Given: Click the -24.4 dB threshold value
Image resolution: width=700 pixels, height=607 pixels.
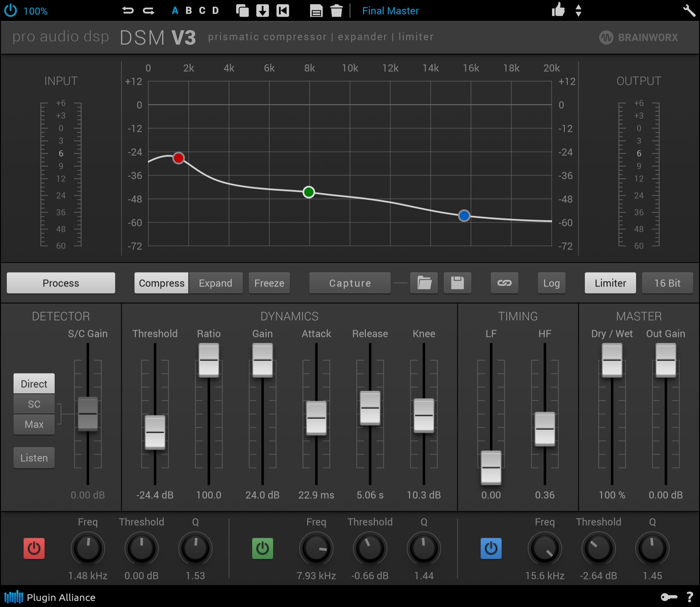Looking at the screenshot, I should click(x=155, y=495).
